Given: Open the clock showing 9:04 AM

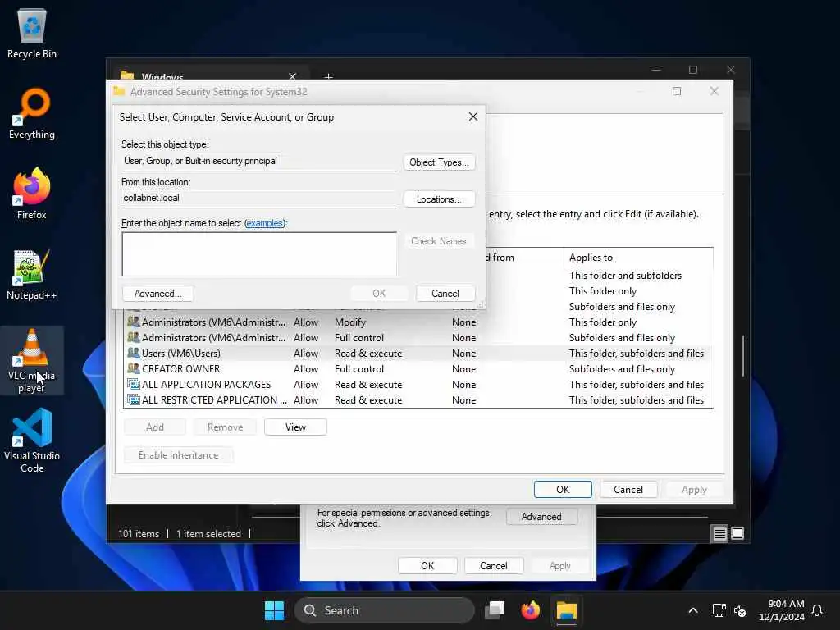Looking at the screenshot, I should click(x=782, y=610).
